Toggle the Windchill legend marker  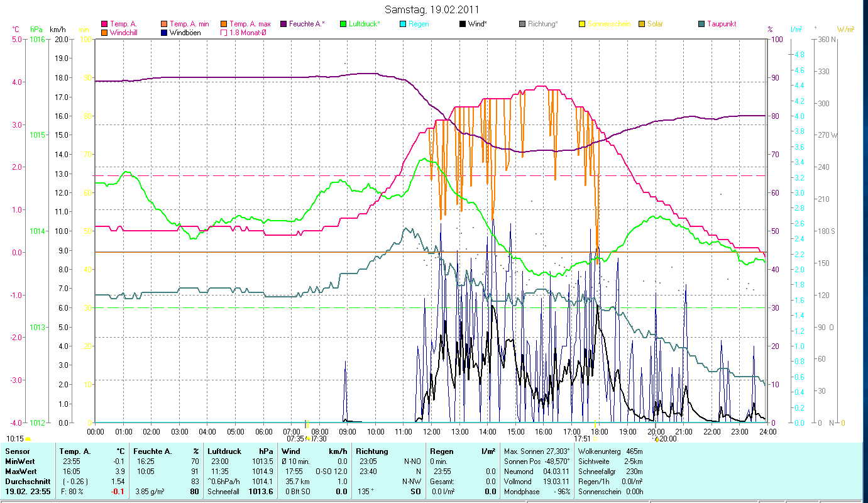(104, 33)
